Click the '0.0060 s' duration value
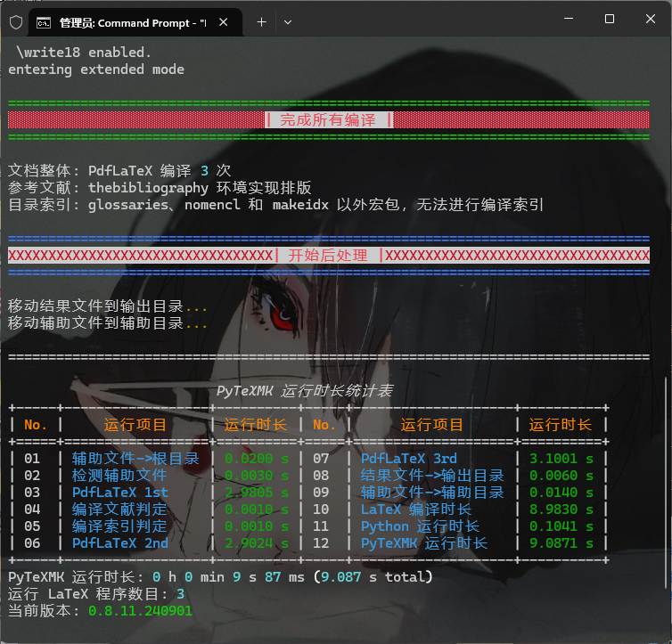Image resolution: width=672 pixels, height=644 pixels. pyautogui.click(x=561, y=476)
